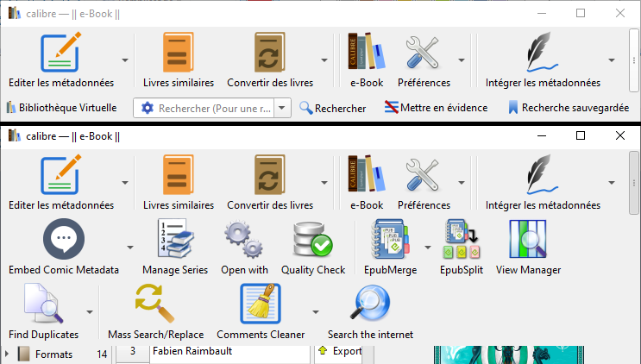Click Editer les métadonnées in upper window

61,60
